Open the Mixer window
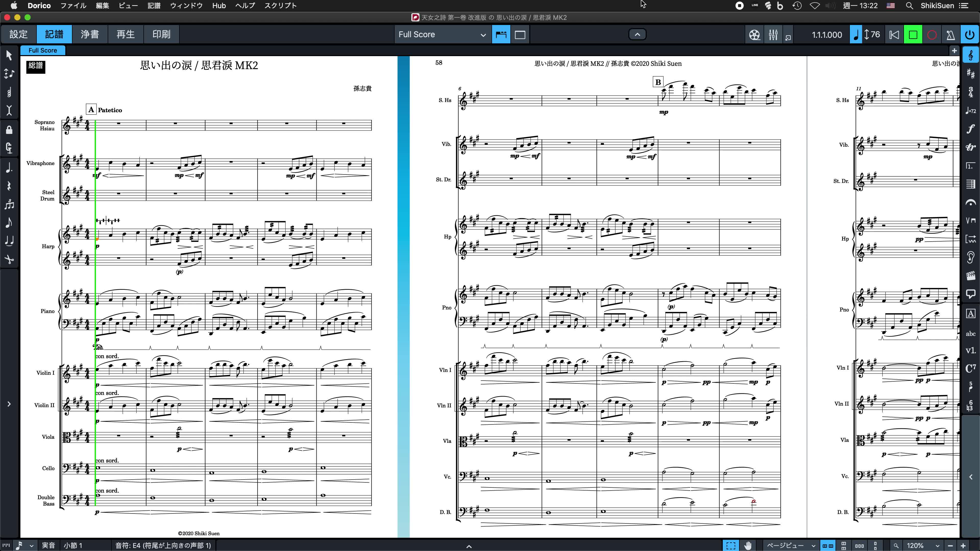 pos(773,35)
